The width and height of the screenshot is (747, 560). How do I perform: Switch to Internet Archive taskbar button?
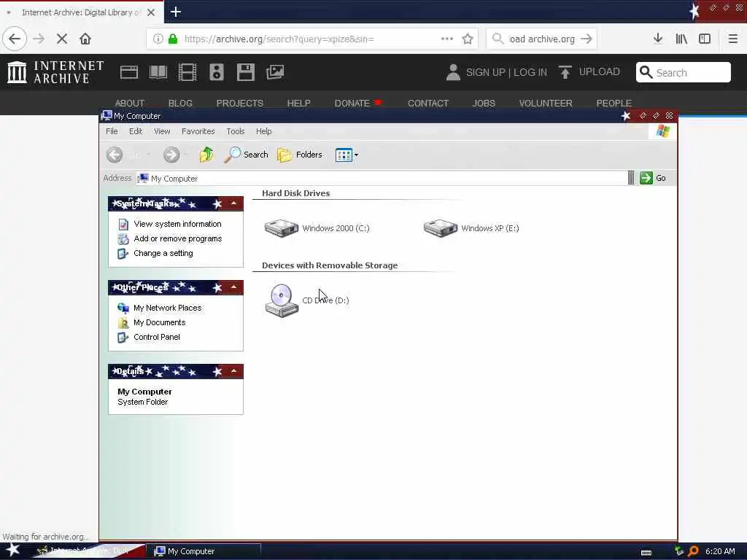pos(88,551)
